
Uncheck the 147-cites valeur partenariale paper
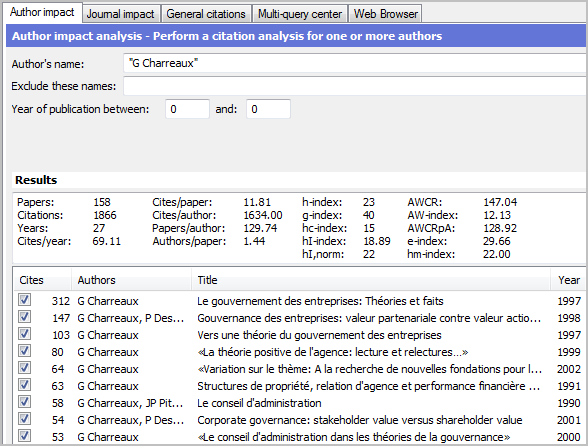click(x=24, y=317)
